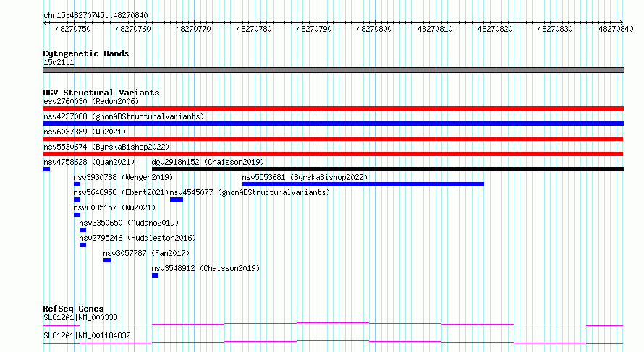Click the nsv2795246 (Huddleston2016) label
This screenshot has width=644, height=352.
click(x=137, y=238)
